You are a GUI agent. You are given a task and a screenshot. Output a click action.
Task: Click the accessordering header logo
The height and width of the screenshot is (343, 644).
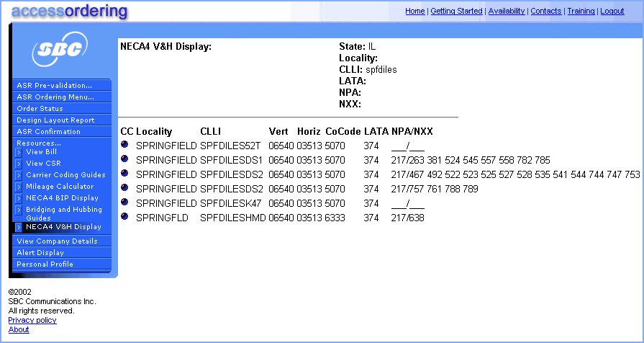click(69, 12)
